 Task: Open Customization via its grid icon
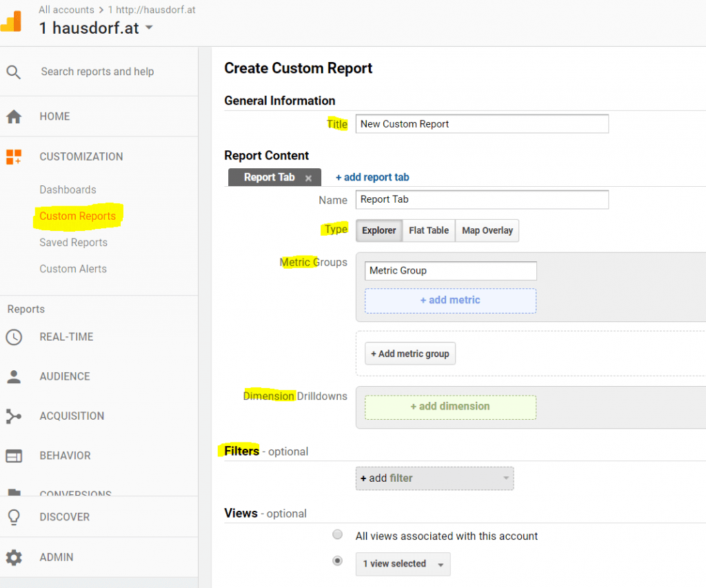[x=15, y=156]
